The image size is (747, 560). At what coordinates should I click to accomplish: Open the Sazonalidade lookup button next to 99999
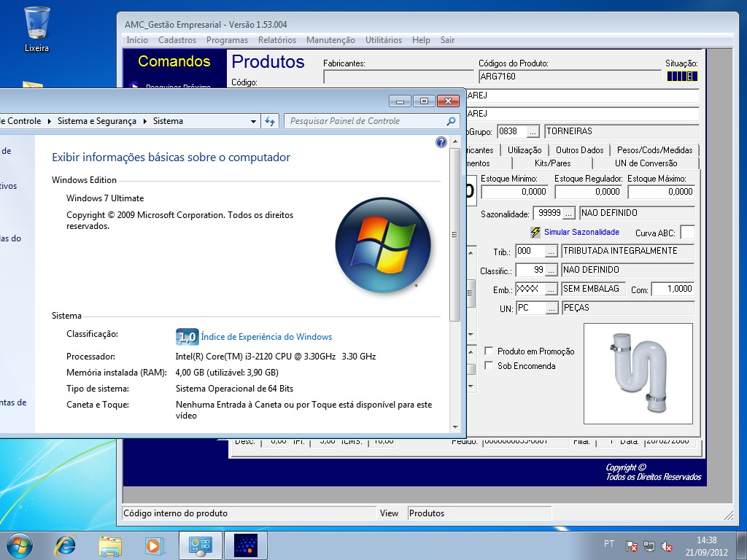569,214
